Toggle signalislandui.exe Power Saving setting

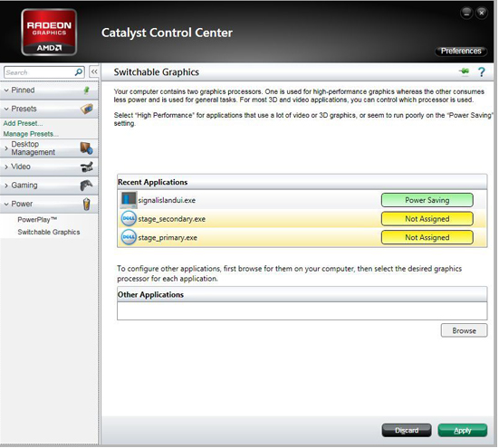pos(427,200)
